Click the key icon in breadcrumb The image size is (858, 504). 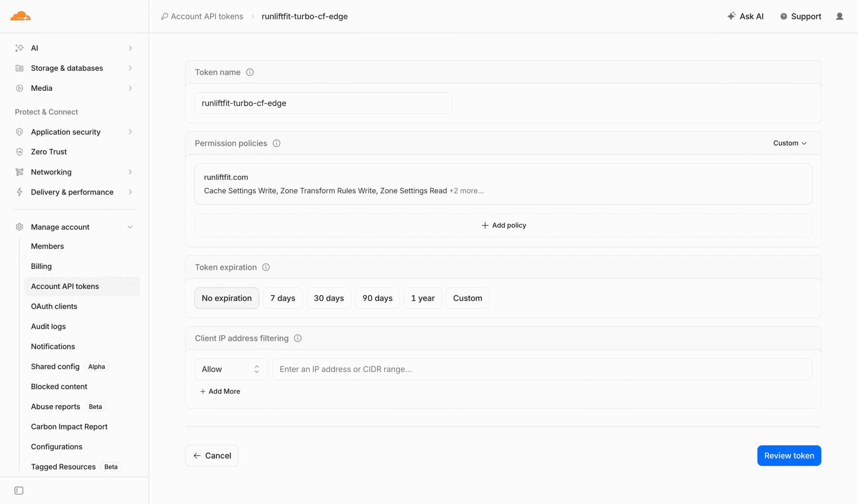(165, 16)
